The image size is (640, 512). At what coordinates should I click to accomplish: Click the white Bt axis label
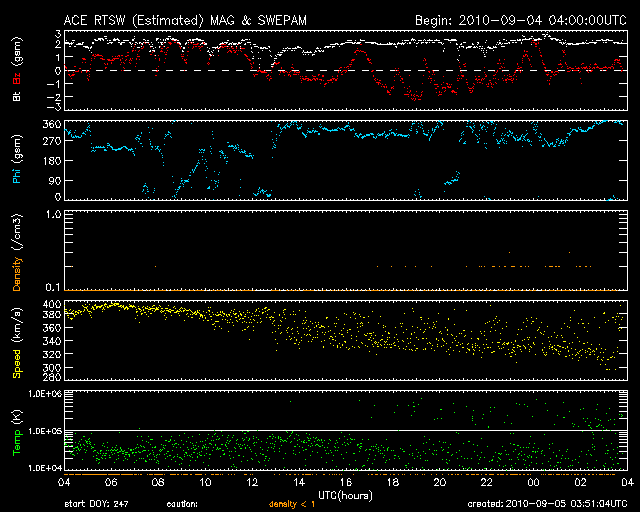click(17, 95)
